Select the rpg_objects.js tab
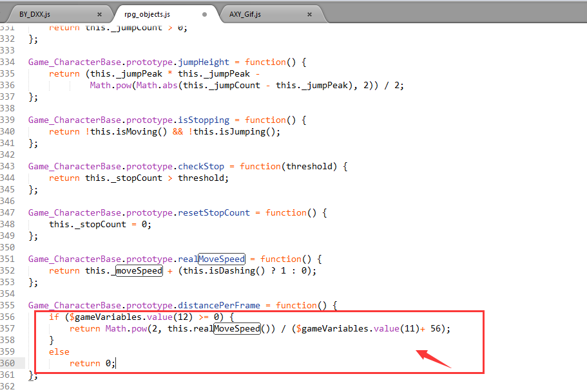Viewport: 587px width, 392px height. click(x=147, y=14)
